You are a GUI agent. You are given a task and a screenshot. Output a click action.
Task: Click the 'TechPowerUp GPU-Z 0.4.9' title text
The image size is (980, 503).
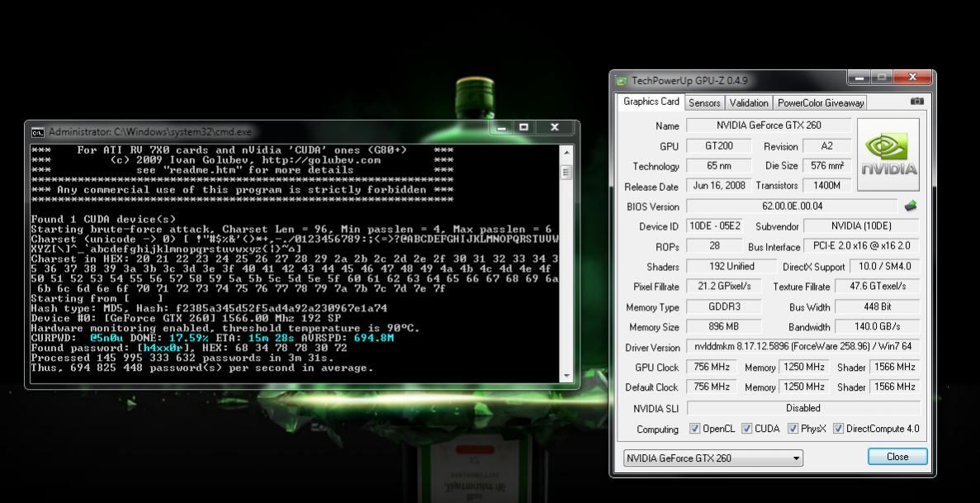point(689,81)
